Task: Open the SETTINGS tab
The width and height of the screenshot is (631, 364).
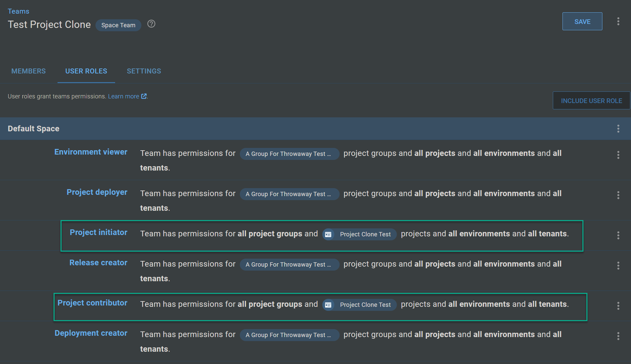Action: coord(144,71)
